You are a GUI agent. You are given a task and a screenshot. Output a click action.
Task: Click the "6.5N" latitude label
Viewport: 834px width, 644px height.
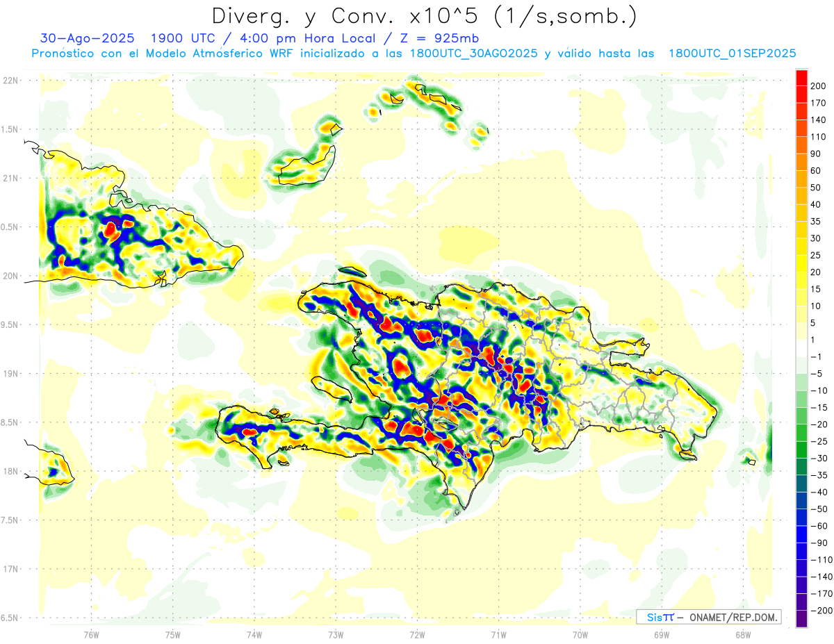click(x=10, y=618)
